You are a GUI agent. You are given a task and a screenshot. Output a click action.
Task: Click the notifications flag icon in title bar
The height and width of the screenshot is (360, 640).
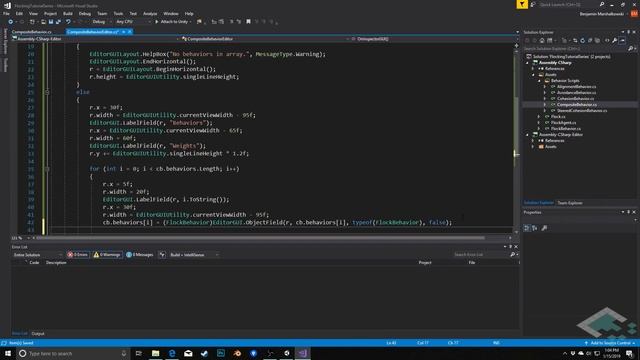tap(522, 4)
